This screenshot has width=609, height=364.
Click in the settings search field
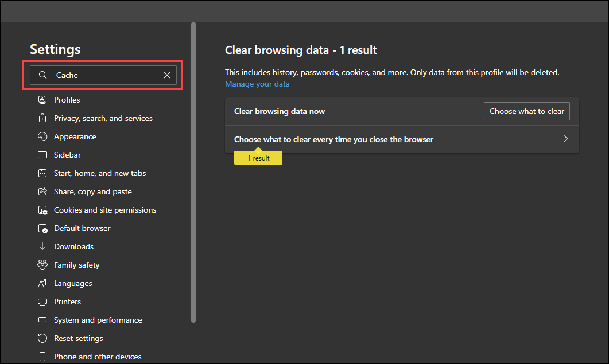(106, 75)
